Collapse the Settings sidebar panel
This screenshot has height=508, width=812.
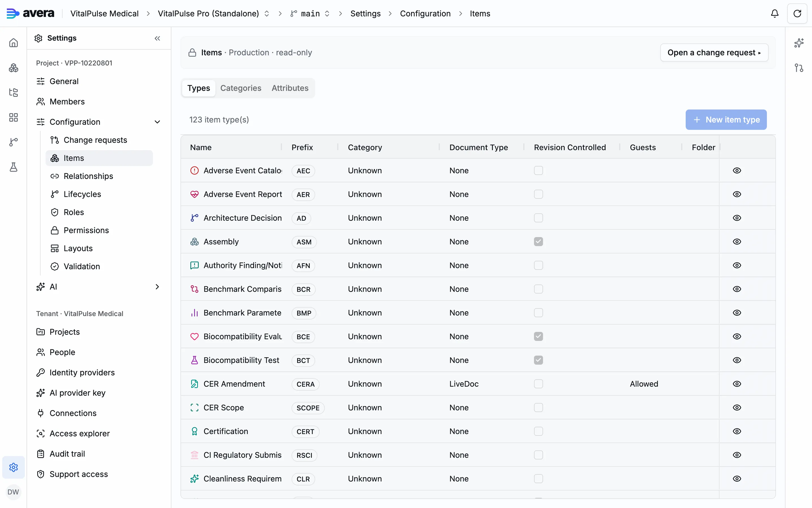(x=157, y=38)
